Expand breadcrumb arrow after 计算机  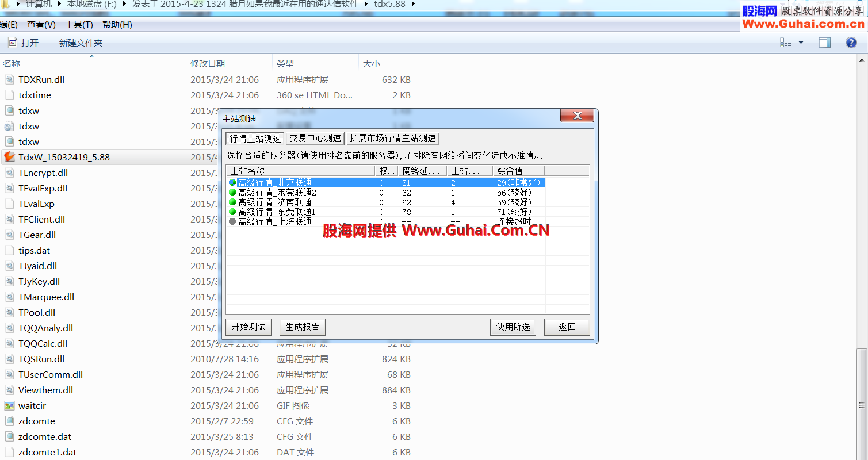(x=60, y=4)
